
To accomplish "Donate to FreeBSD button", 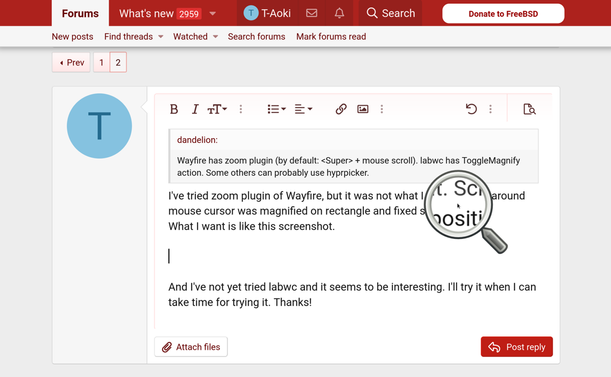I will (503, 14).
